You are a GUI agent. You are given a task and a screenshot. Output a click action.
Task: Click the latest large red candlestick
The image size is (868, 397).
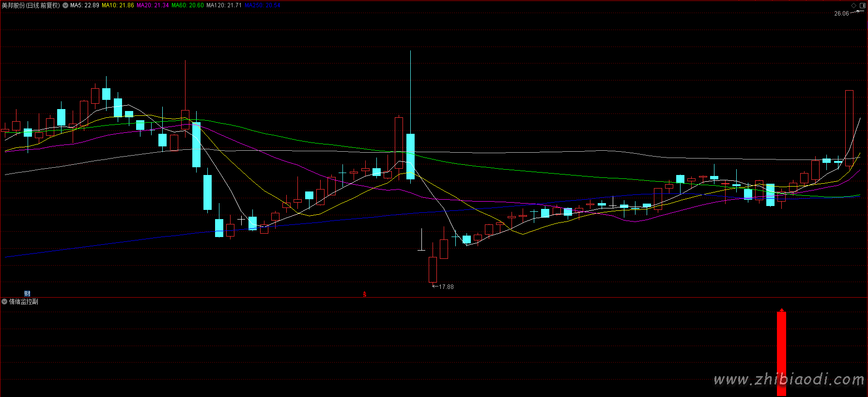click(849, 128)
